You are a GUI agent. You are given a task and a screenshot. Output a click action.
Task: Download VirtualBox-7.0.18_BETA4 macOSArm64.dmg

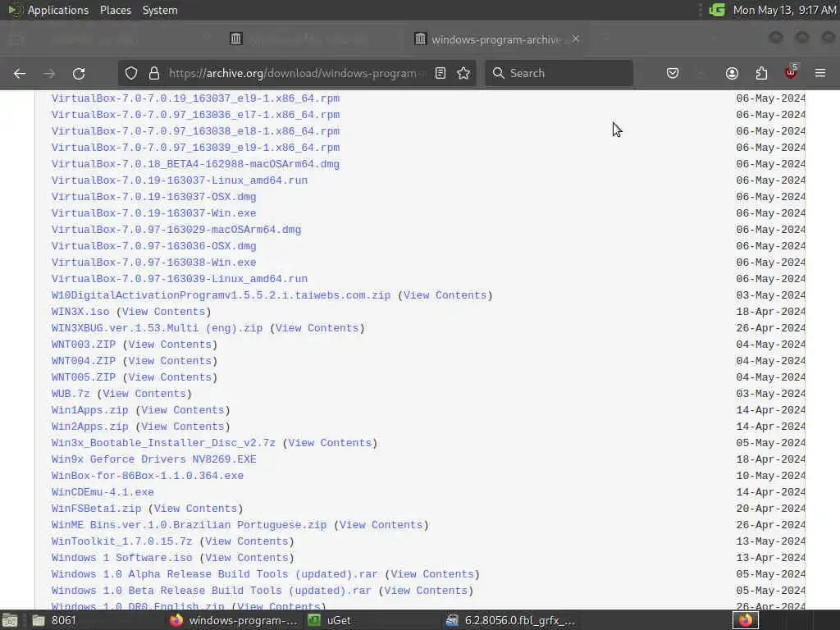tap(195, 164)
